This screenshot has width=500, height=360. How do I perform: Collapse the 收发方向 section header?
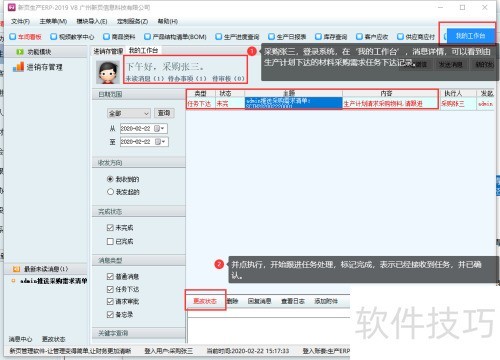click(x=139, y=163)
